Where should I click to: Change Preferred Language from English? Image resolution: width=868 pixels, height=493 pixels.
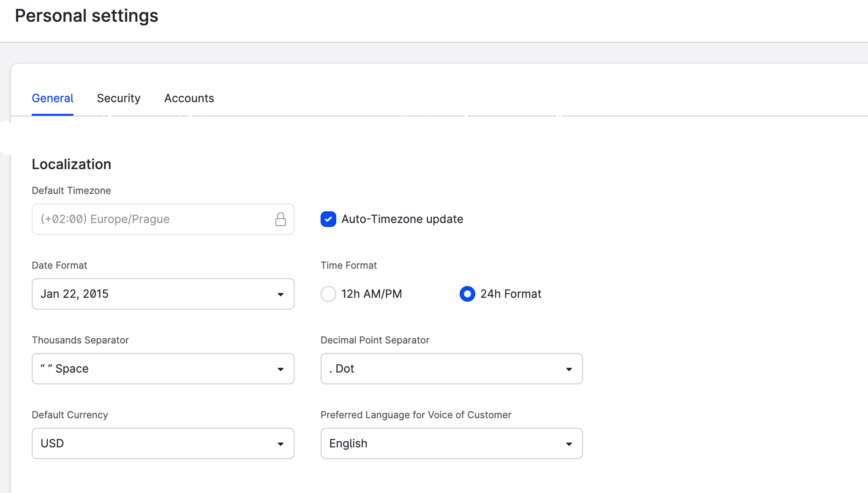[451, 443]
